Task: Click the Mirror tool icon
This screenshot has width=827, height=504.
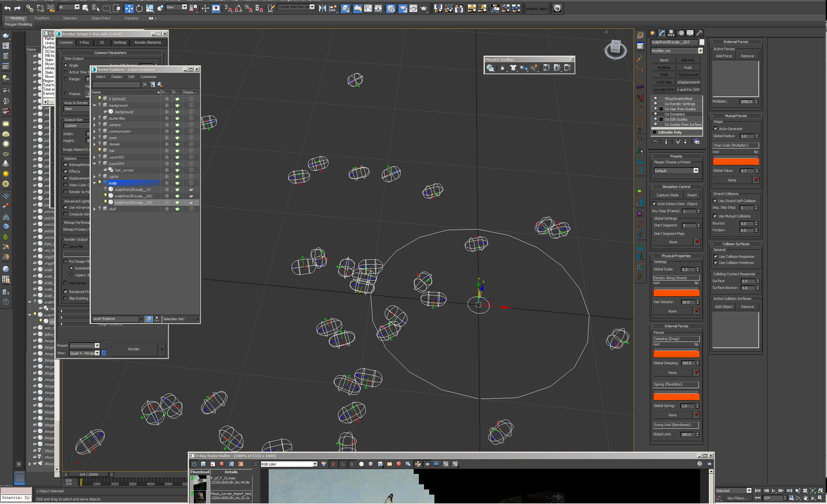Action: coord(322,8)
